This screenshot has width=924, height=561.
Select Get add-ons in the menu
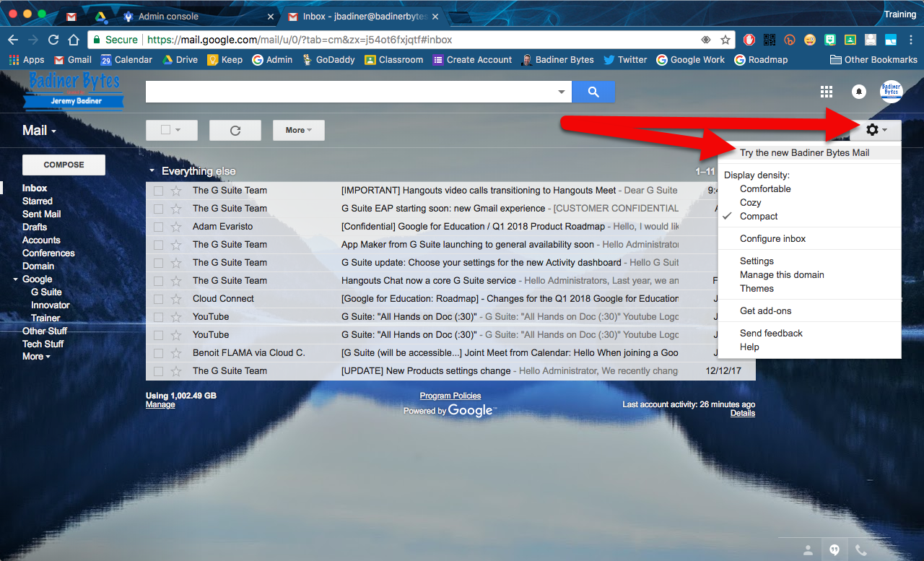click(x=765, y=311)
